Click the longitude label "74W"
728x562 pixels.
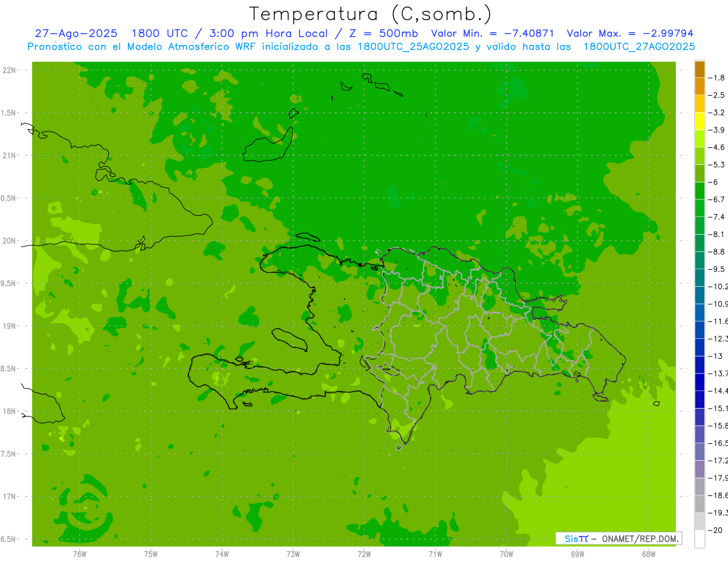[x=222, y=554]
